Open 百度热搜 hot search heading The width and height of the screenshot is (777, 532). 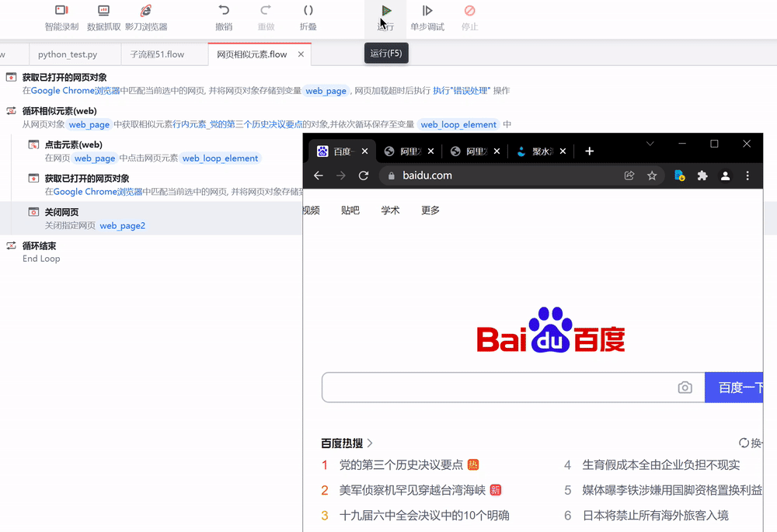347,443
